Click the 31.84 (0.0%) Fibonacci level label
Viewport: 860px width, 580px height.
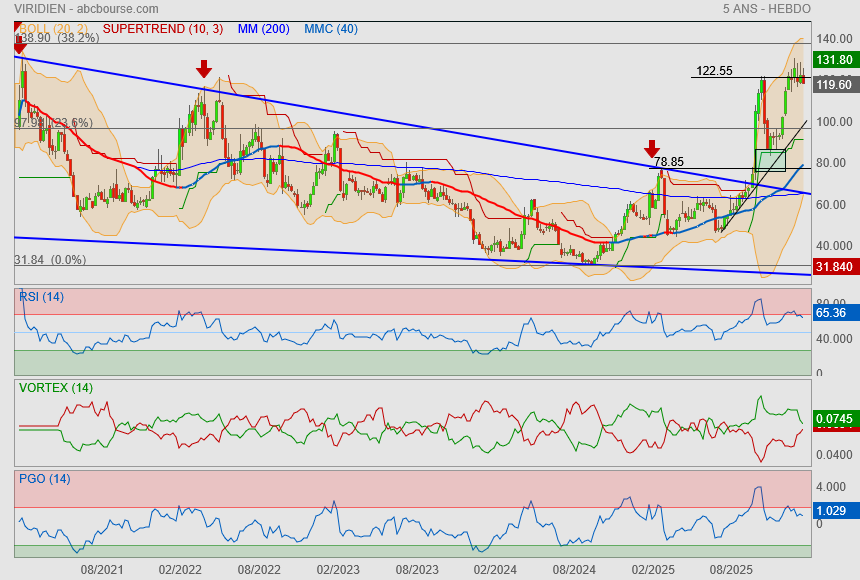coord(50,260)
